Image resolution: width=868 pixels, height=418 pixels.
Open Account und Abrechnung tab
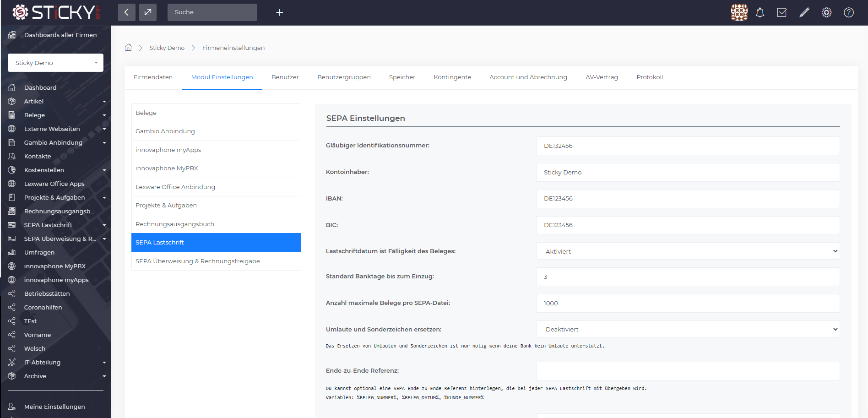point(528,77)
